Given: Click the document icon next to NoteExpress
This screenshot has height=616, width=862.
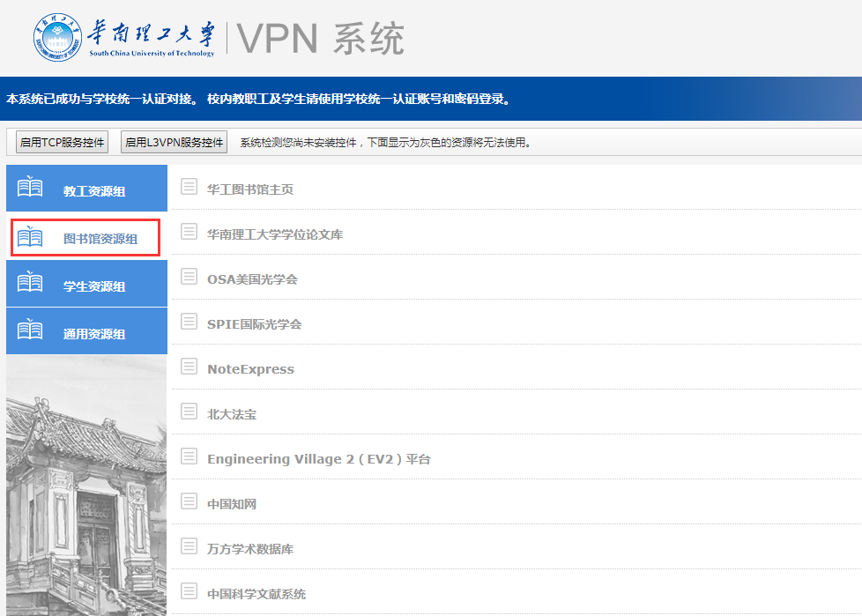Looking at the screenshot, I should (189, 366).
